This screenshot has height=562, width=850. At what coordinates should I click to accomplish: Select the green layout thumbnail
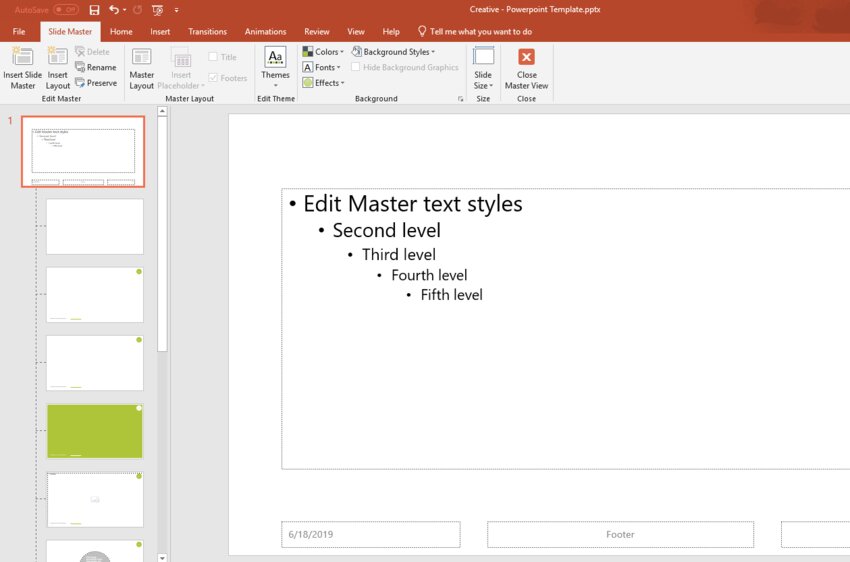pos(94,431)
